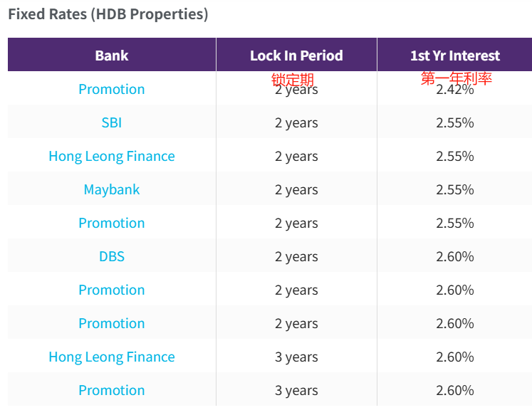Click the red 锁定期 annotation
The height and width of the screenshot is (410, 532).
[292, 79]
